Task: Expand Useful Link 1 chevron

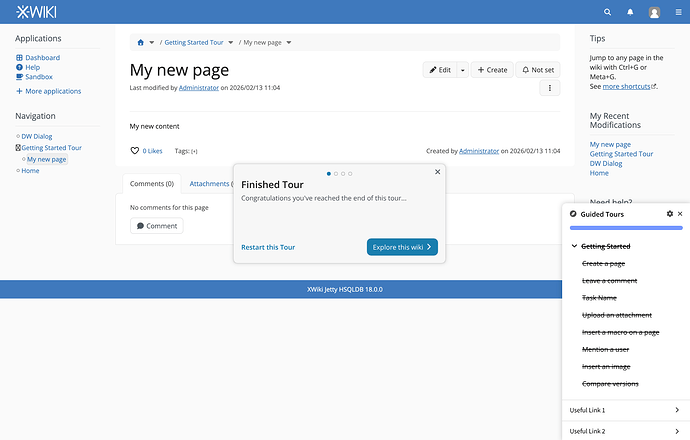Action: tap(677, 410)
